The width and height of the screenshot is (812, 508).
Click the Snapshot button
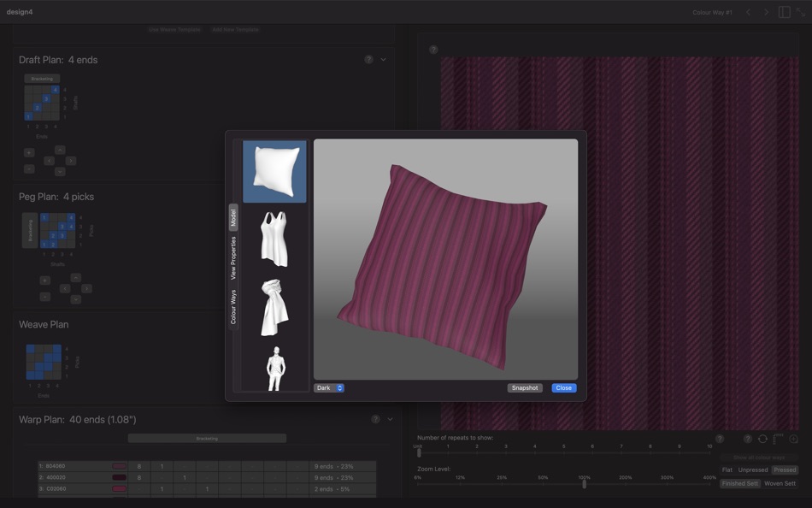[525, 387]
